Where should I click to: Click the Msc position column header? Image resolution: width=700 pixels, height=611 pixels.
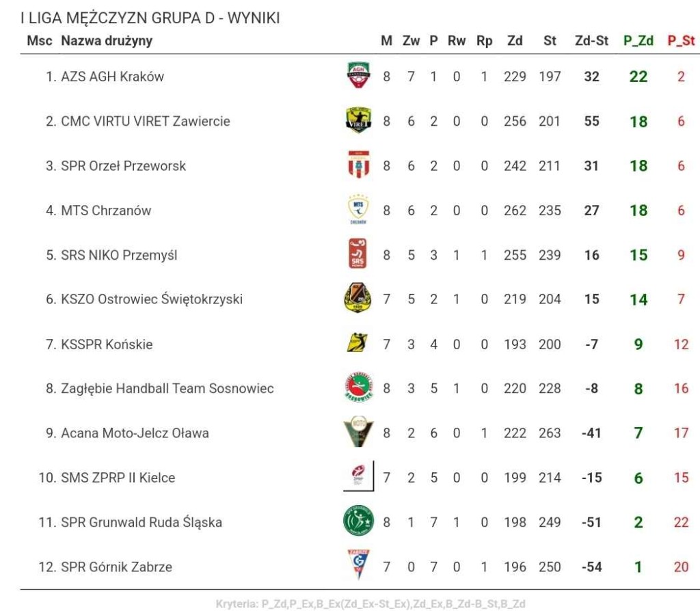coord(40,41)
